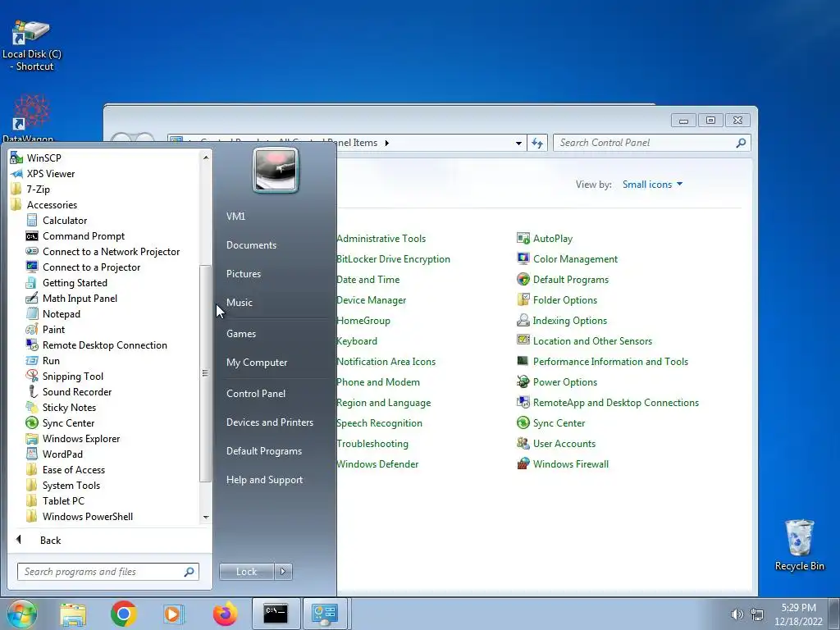The image size is (840, 630).
Task: Open Control Panel from the Start menu
Action: (x=256, y=393)
